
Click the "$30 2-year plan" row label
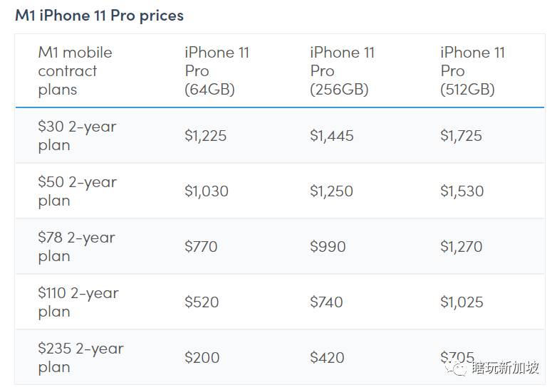tap(77, 136)
